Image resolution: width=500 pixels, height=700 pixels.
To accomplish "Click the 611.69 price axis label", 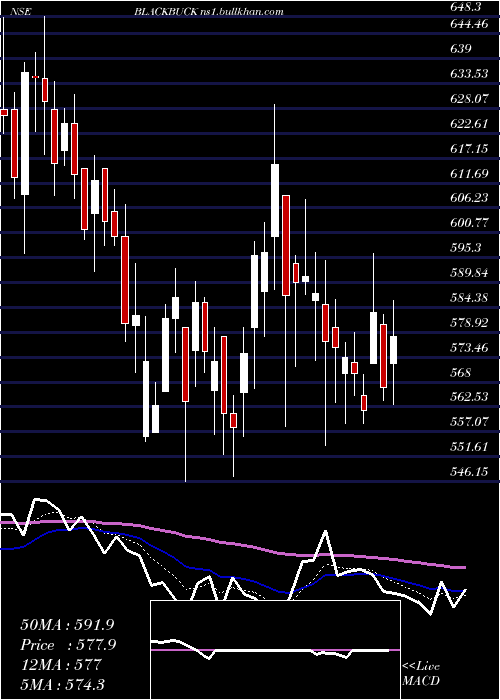I will point(469,174).
